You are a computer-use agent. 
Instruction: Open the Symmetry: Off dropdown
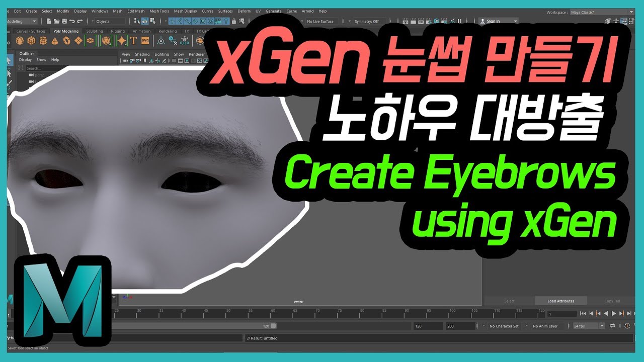[370, 22]
